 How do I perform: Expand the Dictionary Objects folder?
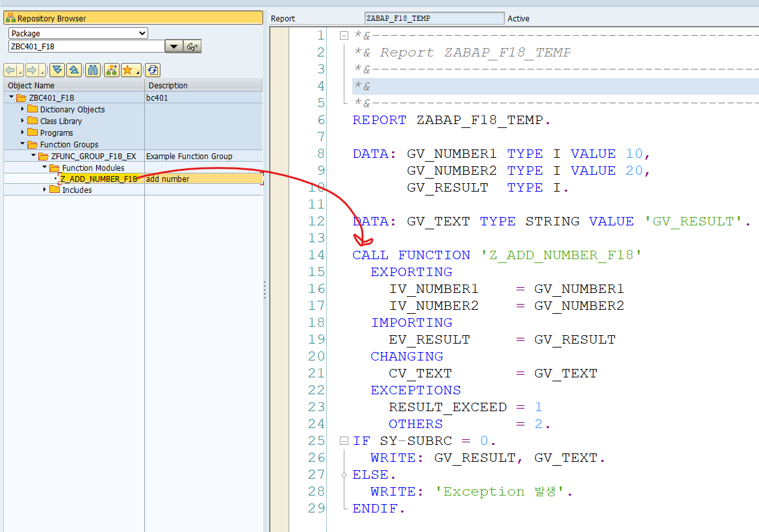pyautogui.click(x=22, y=109)
